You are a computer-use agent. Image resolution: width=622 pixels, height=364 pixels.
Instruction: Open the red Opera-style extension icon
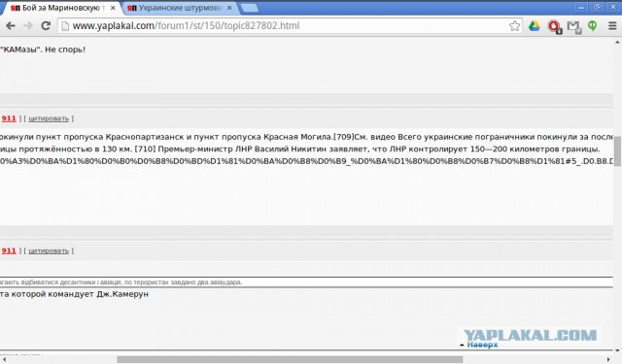click(554, 26)
